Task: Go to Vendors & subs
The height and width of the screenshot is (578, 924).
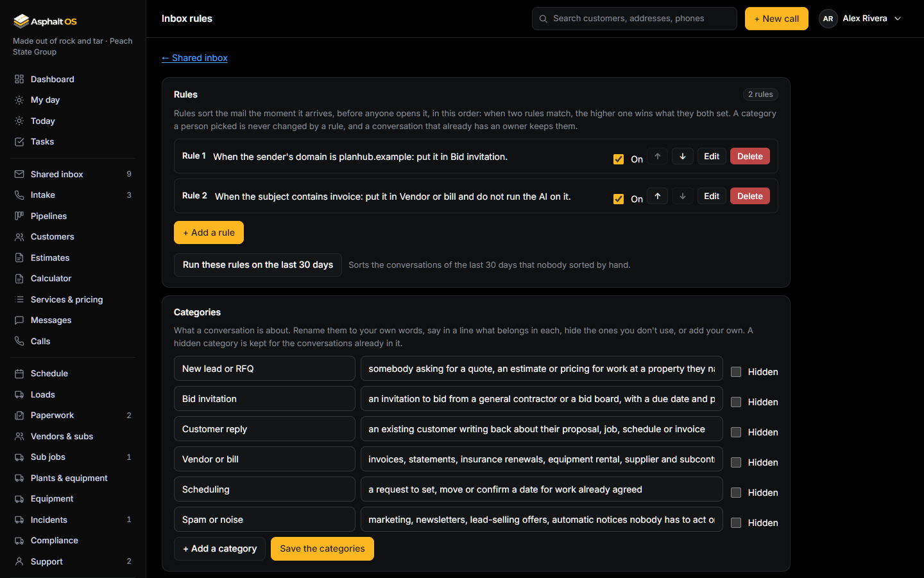Action: 74,436
